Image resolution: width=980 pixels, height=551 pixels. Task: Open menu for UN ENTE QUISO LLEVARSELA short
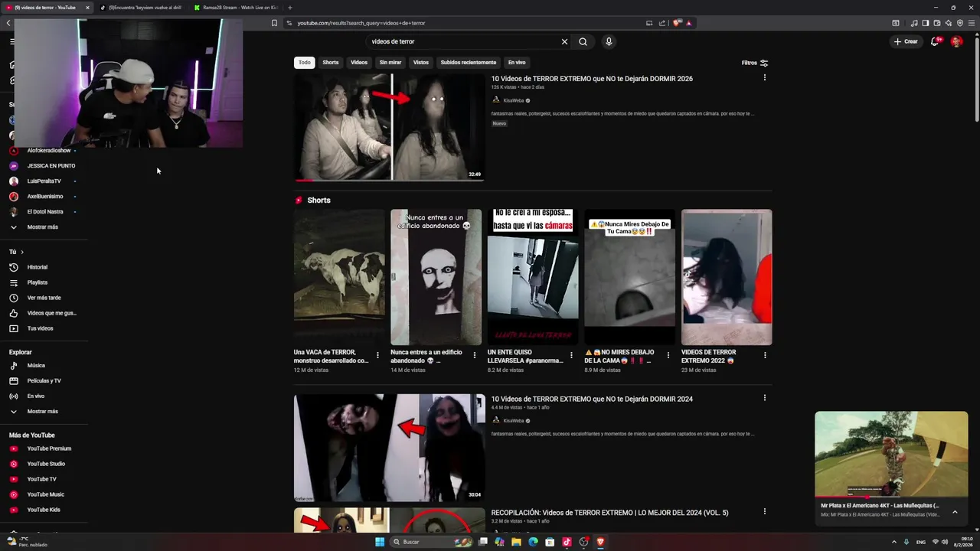tap(571, 355)
